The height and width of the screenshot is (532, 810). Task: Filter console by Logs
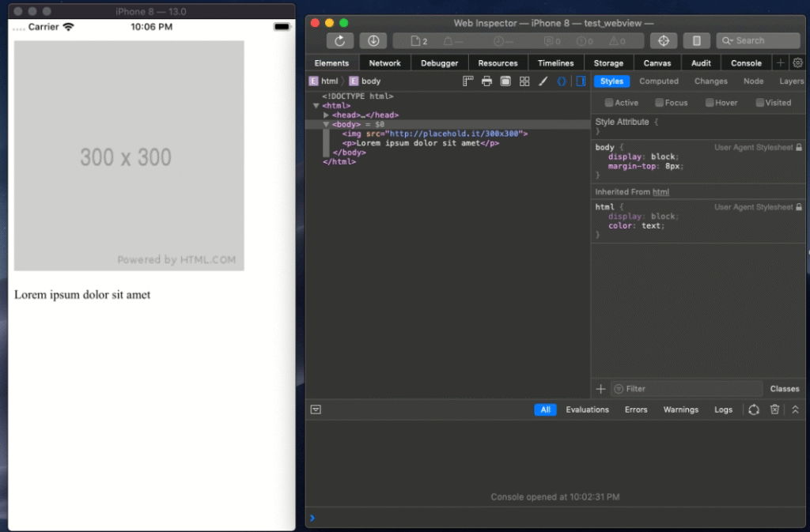[723, 409]
